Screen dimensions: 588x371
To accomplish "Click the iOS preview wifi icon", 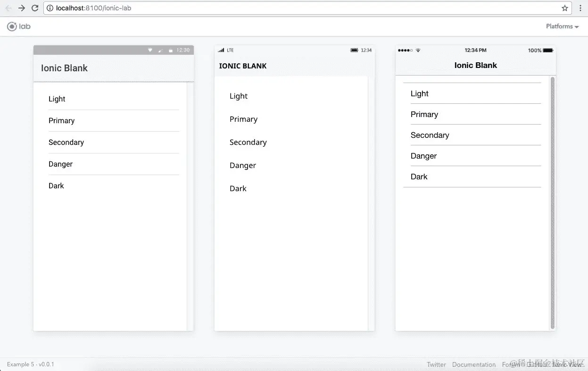I will 418,50.
